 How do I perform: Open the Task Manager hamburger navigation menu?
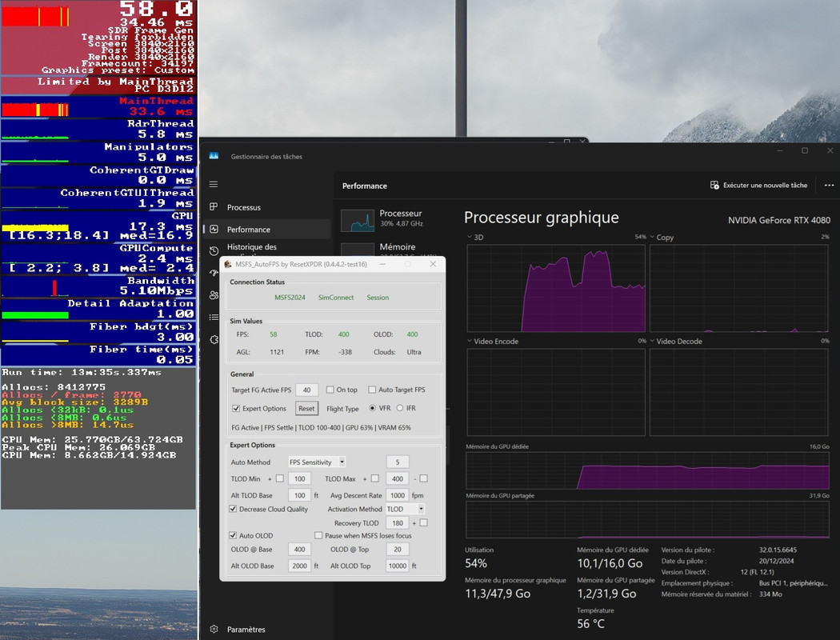tap(214, 184)
